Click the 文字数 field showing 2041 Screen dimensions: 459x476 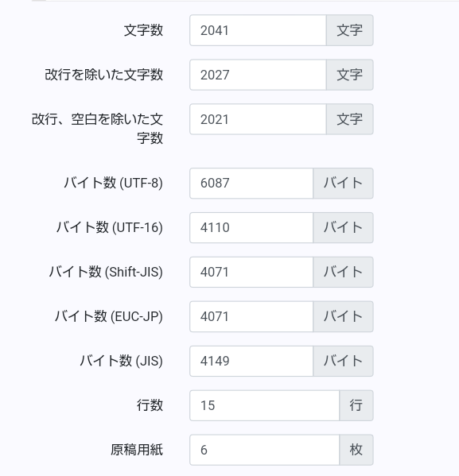pyautogui.click(x=258, y=30)
